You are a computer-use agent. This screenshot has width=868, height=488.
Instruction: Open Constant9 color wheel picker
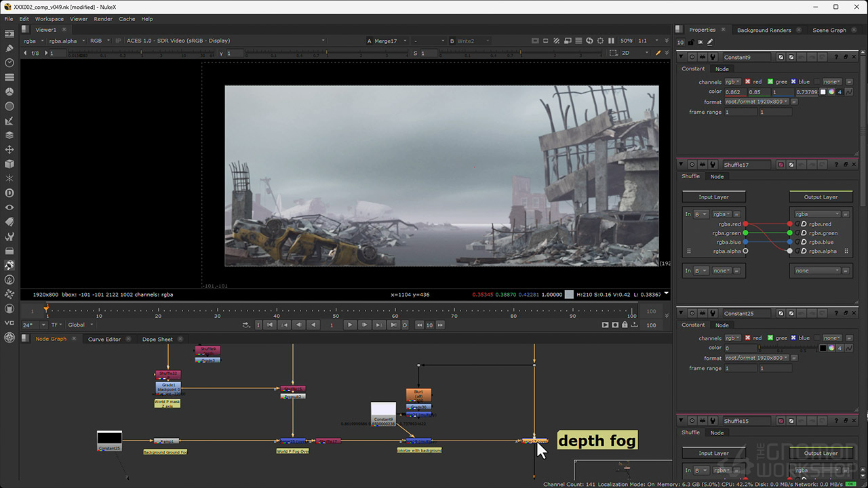coord(831,92)
